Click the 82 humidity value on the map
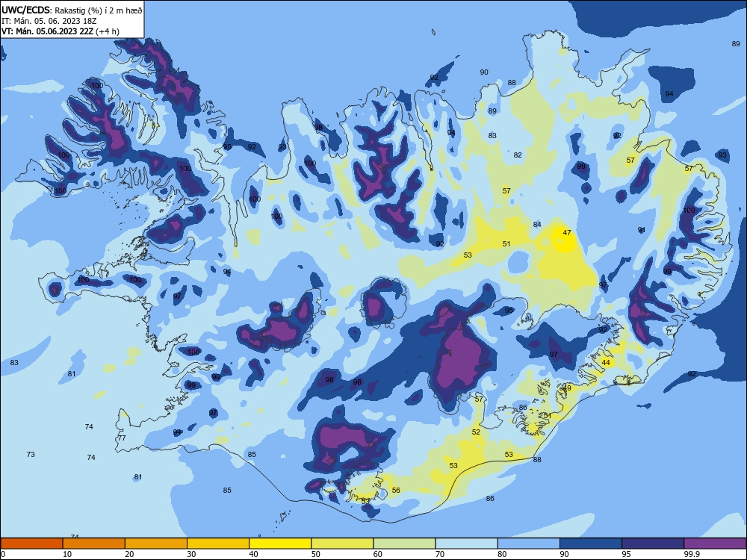This screenshot has height=560, width=747. click(x=518, y=155)
